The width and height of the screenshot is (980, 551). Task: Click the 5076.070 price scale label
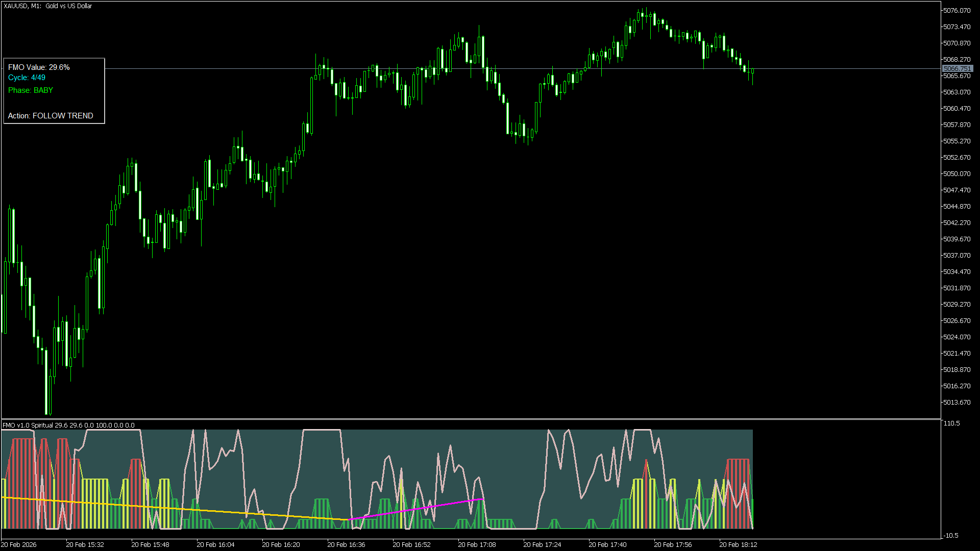click(957, 10)
